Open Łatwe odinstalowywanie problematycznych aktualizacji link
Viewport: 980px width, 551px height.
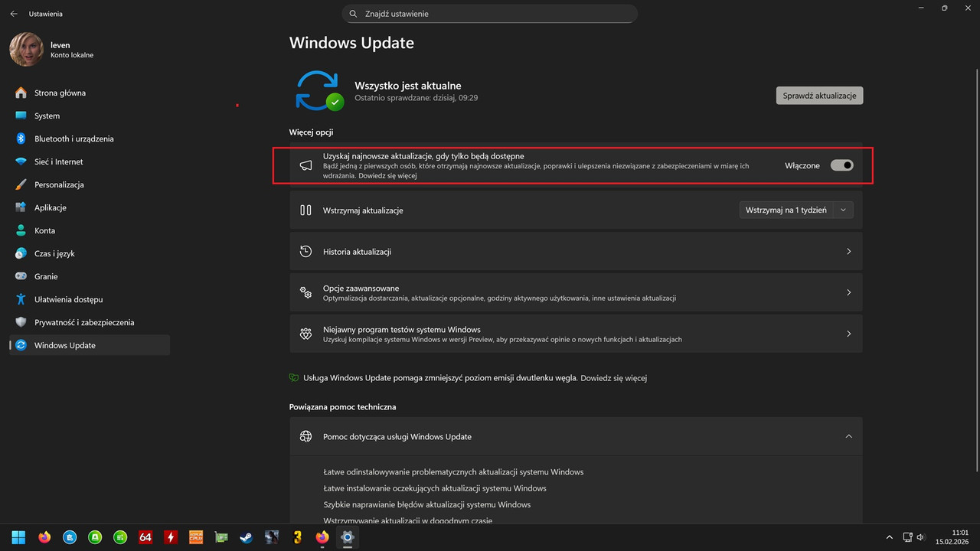(x=453, y=472)
